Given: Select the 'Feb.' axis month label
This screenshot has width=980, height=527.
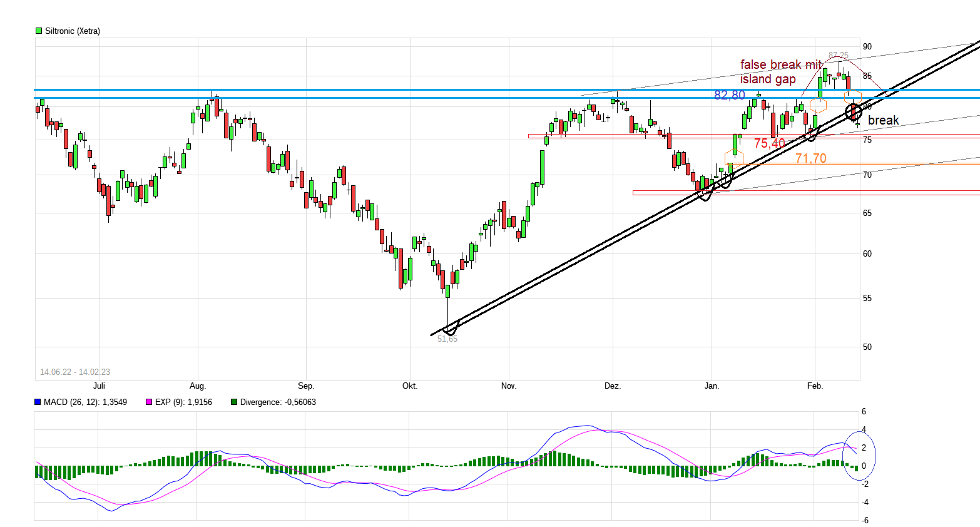Looking at the screenshot, I should coord(815,386).
